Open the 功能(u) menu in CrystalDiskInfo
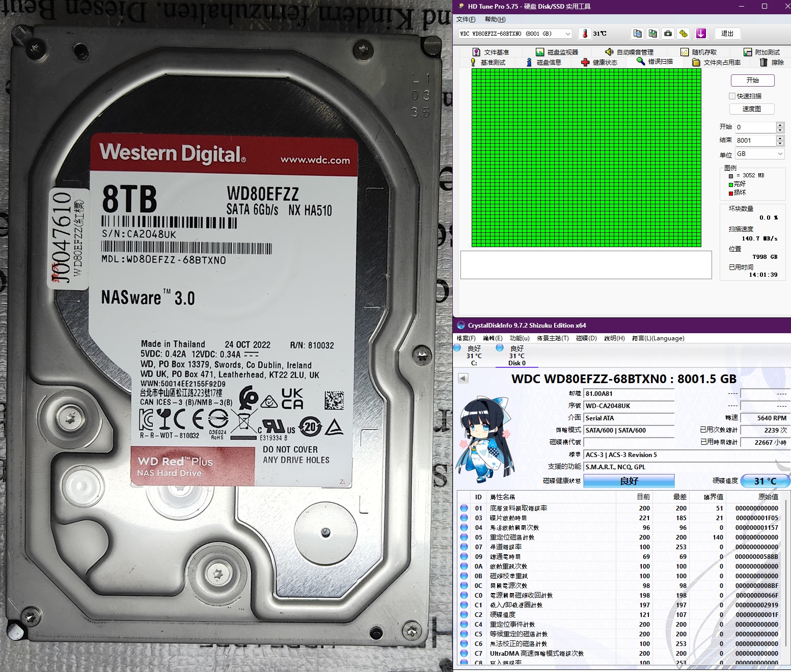791x672 pixels. click(x=520, y=338)
